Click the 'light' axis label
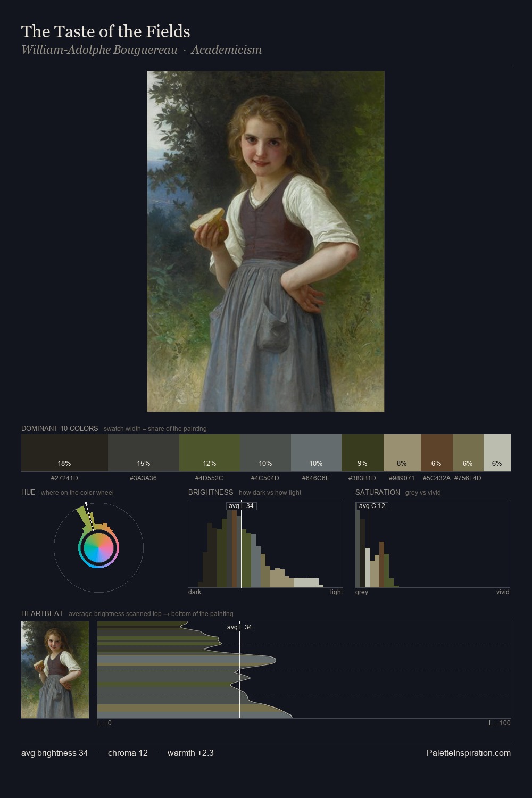The image size is (532, 798). [336, 592]
